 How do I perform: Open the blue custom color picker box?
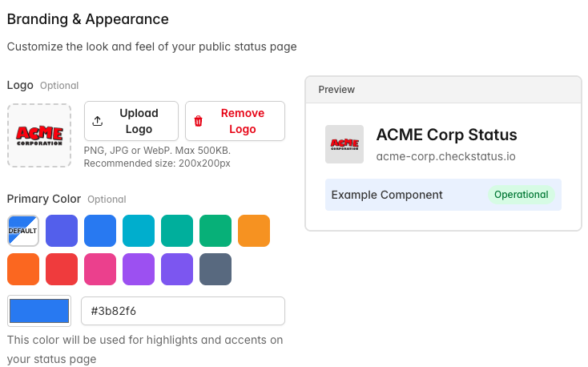(39, 311)
